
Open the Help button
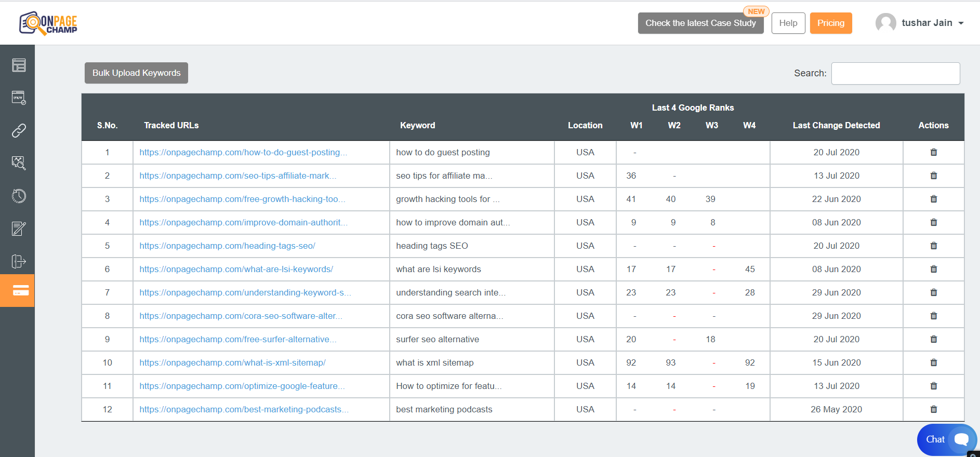788,23
